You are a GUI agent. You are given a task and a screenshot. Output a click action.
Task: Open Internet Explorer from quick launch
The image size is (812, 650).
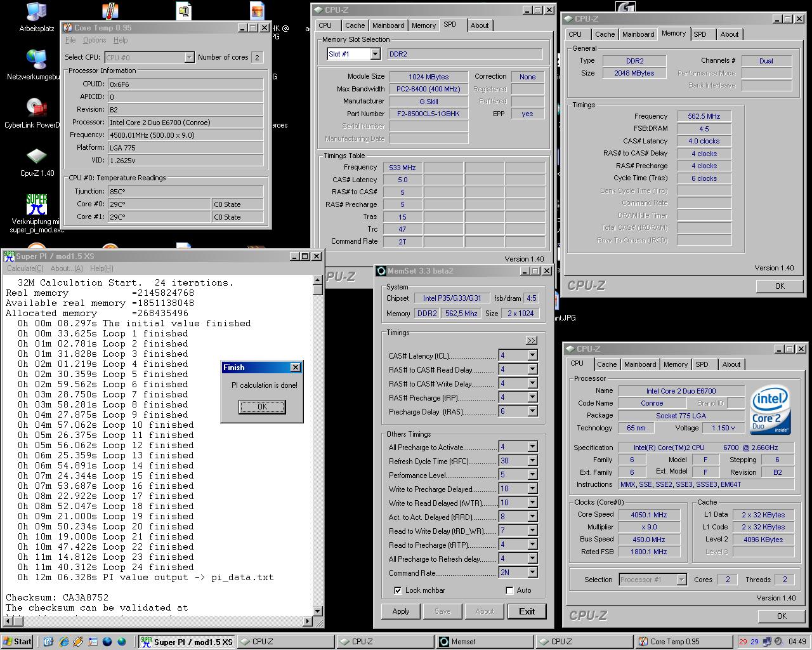coord(63,641)
